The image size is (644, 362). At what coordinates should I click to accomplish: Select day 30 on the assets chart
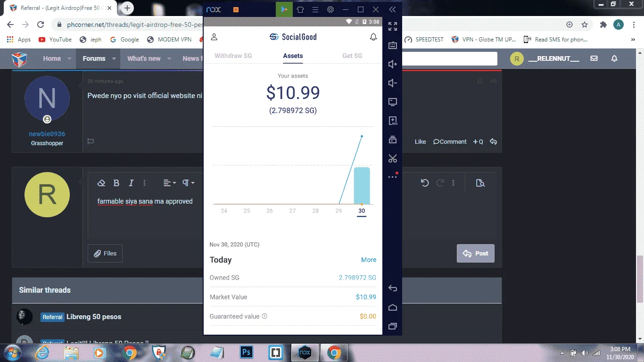pyautogui.click(x=362, y=211)
